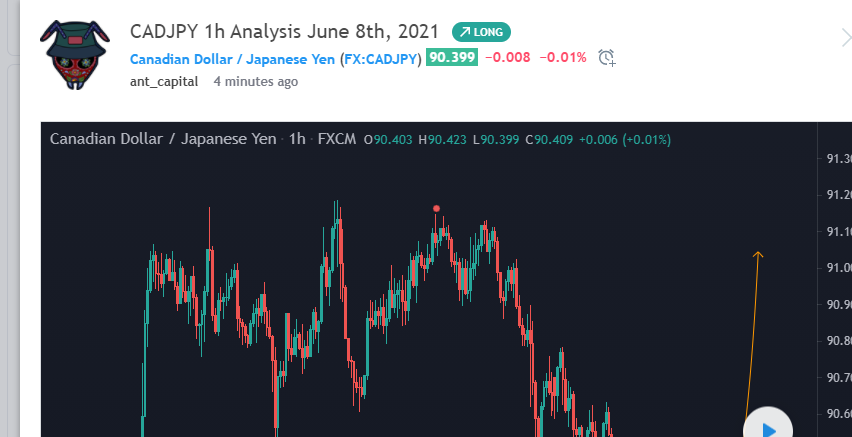Click the 90.399 green price badge
This screenshot has height=437, width=852.
[452, 58]
